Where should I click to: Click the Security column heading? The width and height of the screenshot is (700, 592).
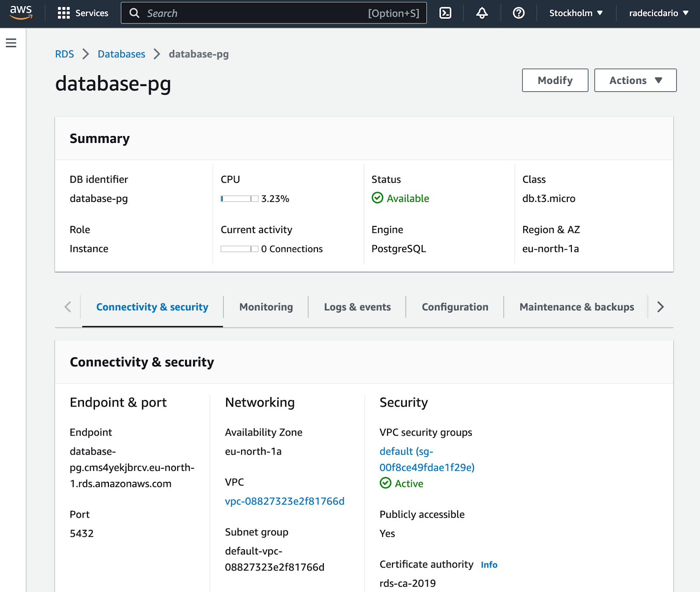[403, 402]
